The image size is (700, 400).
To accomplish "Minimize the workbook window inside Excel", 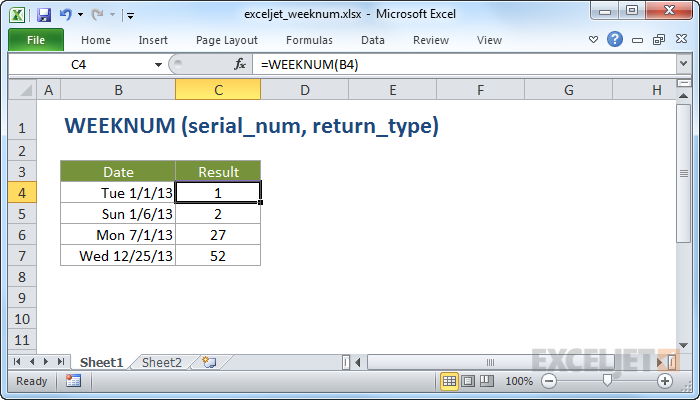I will [x=638, y=40].
